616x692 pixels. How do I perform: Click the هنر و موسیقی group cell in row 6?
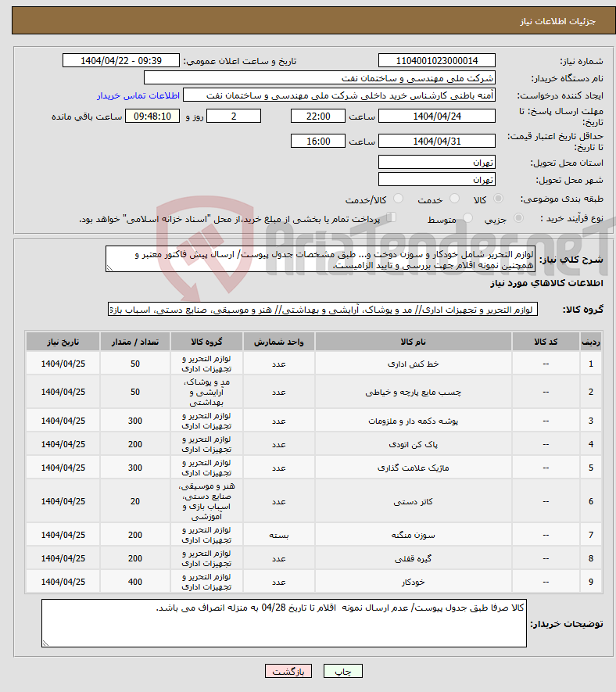(206, 501)
